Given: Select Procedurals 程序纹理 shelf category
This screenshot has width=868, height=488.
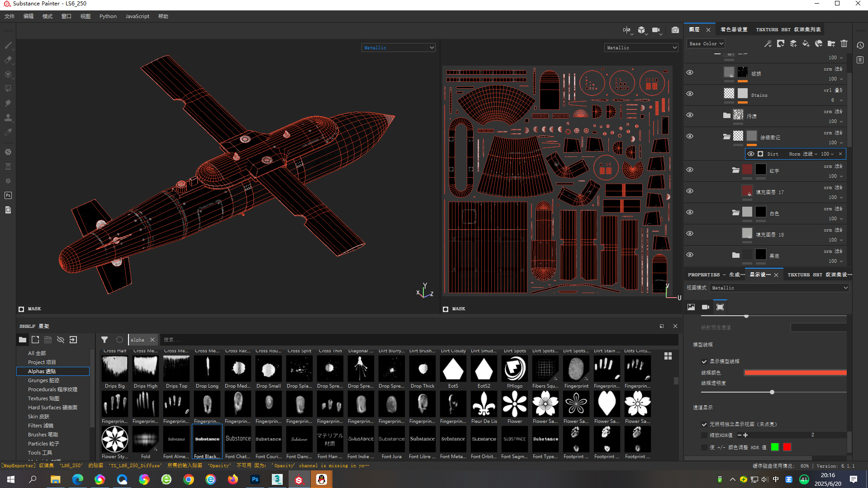Looking at the screenshot, I should [52, 389].
